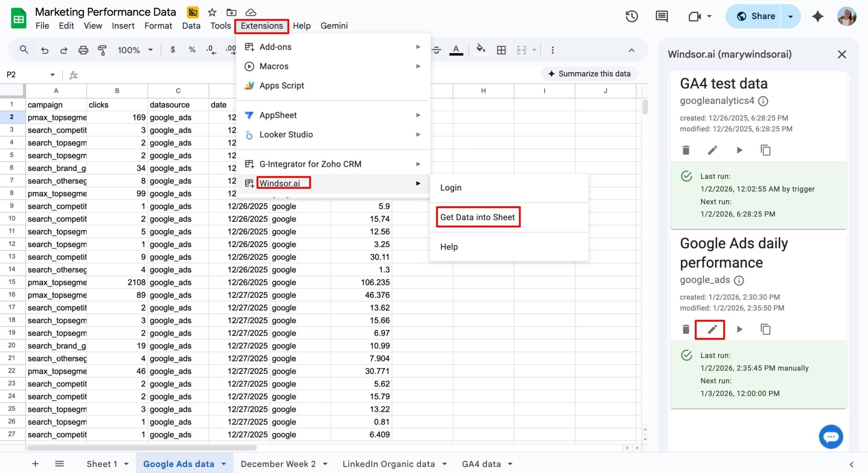This screenshot has height=473, width=868.
Task: Open the Gemini sparkle icon
Action: click(818, 17)
